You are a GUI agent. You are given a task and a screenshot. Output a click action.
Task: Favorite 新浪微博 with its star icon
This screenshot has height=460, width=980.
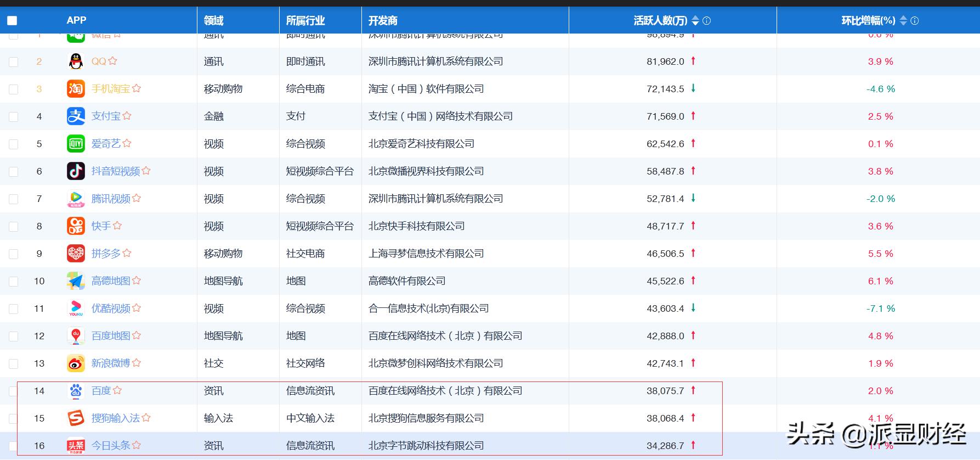pyautogui.click(x=137, y=362)
